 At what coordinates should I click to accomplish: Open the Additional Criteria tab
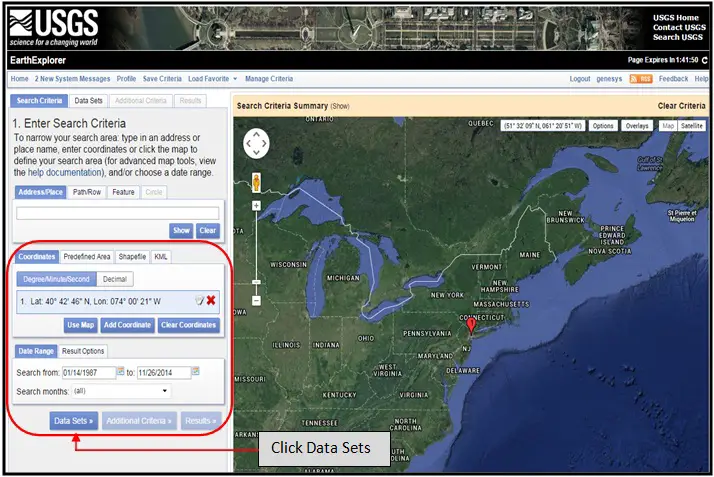pyautogui.click(x=141, y=101)
